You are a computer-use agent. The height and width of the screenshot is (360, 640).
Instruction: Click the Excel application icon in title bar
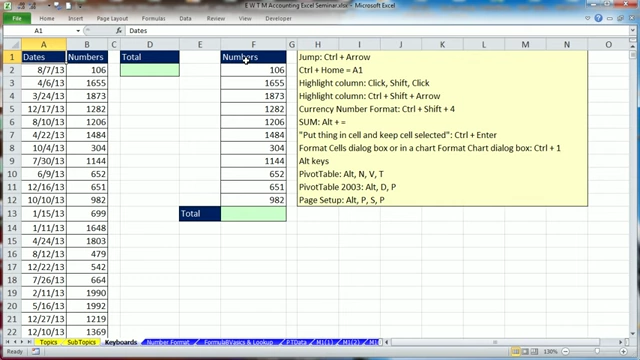pos(7,6)
